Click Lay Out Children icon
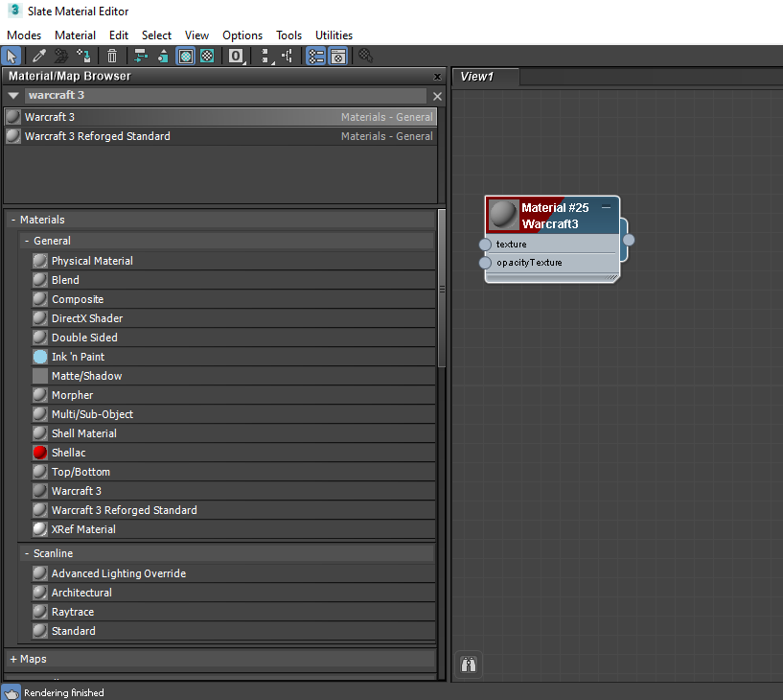783x700 pixels. click(288, 56)
